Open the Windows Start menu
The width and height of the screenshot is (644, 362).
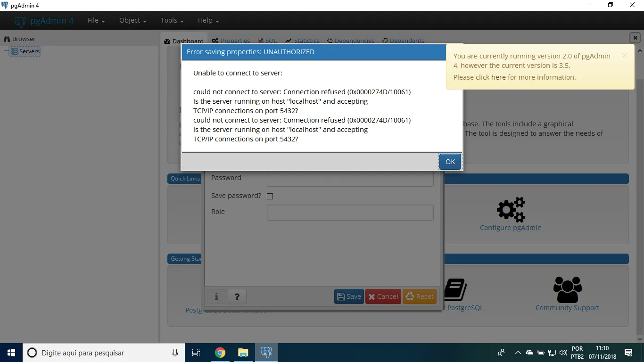coord(11,353)
